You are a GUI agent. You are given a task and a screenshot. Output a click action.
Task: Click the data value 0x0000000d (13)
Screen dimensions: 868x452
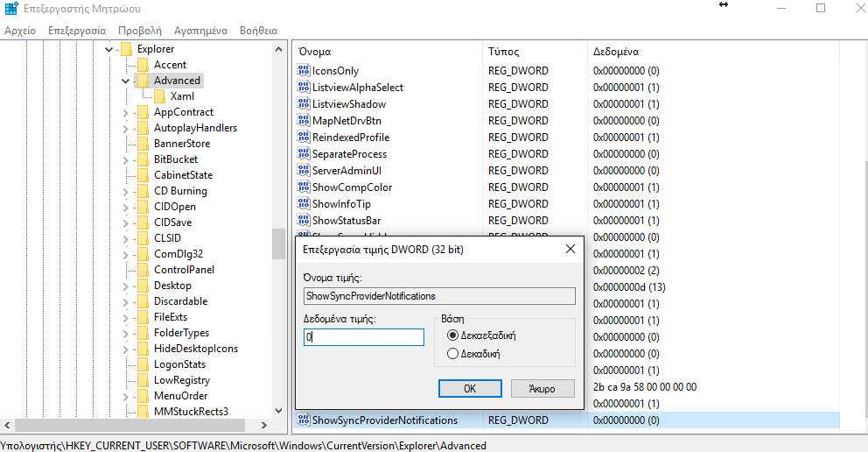(x=629, y=287)
